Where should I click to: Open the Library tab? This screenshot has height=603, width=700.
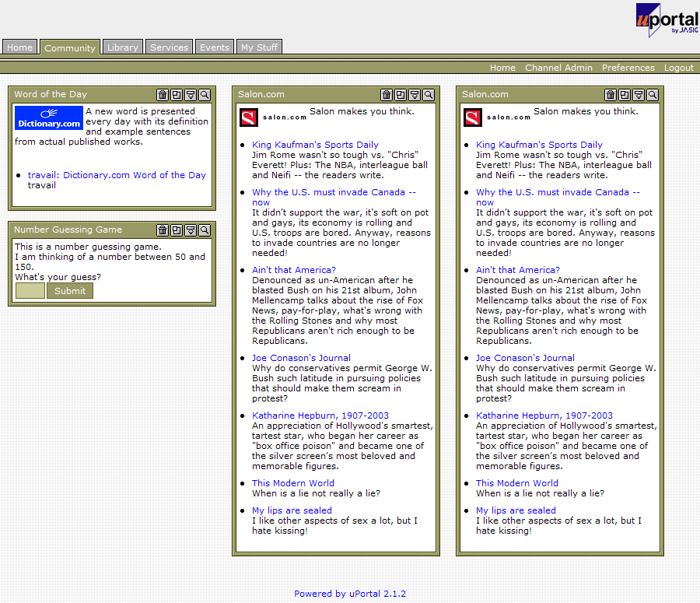point(123,47)
